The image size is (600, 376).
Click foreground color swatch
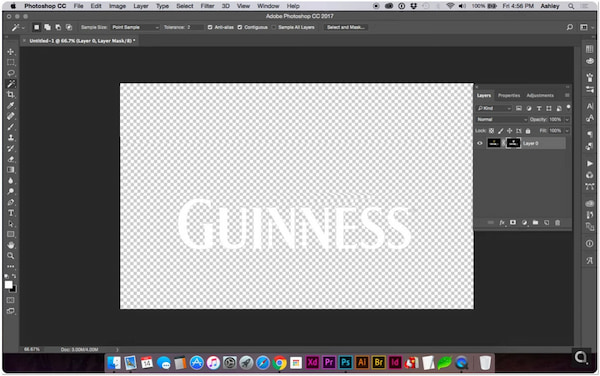(8, 285)
